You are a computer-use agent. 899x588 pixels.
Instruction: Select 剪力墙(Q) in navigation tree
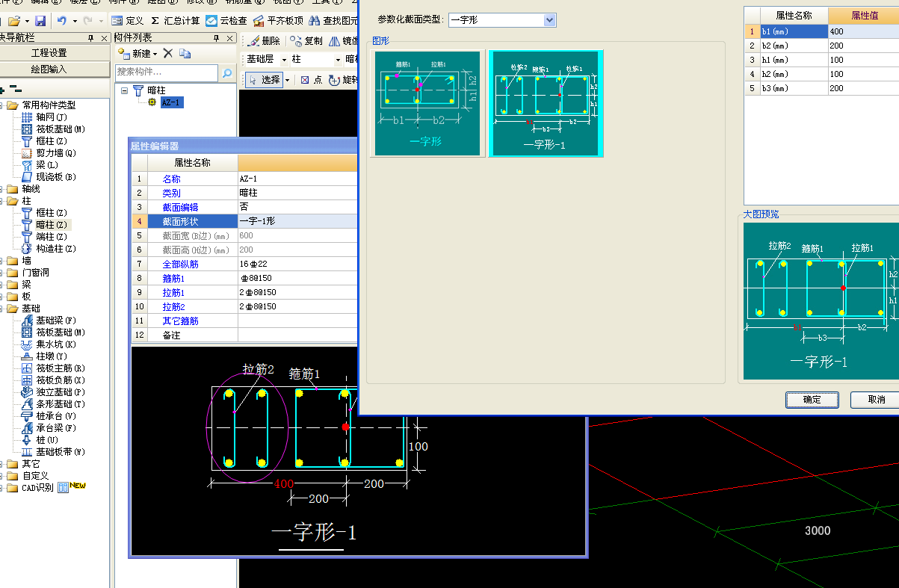(x=48, y=153)
